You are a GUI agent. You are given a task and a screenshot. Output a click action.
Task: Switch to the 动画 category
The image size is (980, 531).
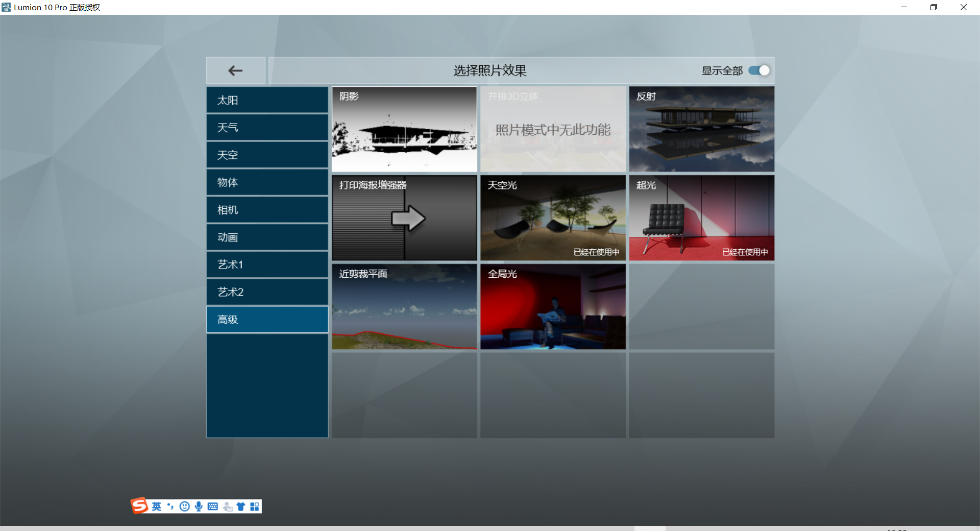[x=267, y=237]
